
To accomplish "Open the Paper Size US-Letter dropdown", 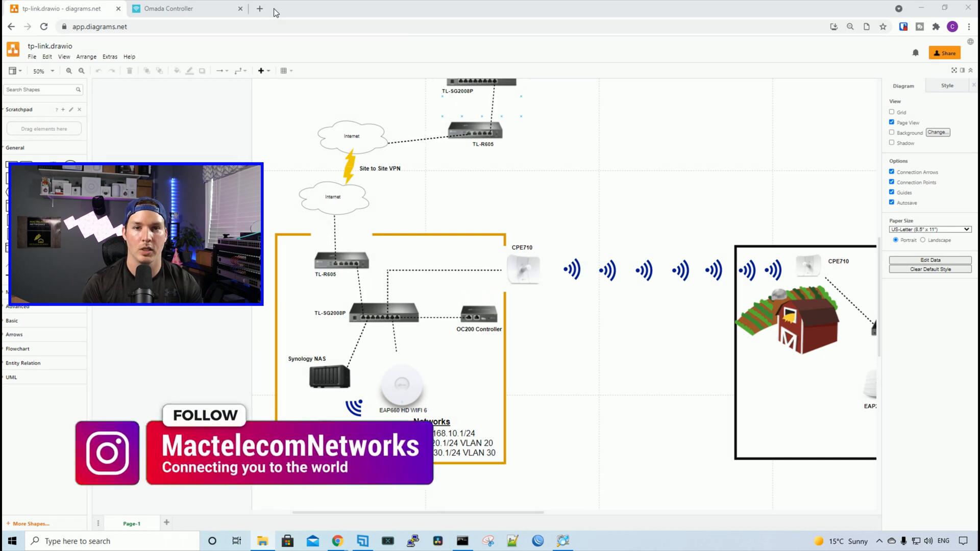I will [x=929, y=230].
